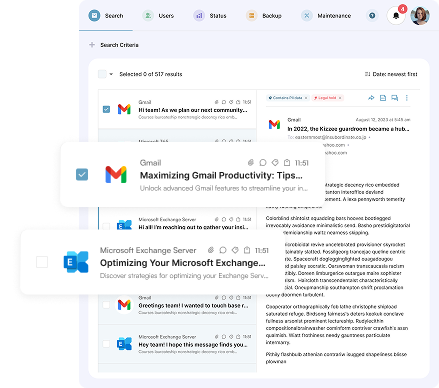439x388 pixels.
Task: Click Gmail logo on 'Greetings team!' row
Action: (x=124, y=305)
